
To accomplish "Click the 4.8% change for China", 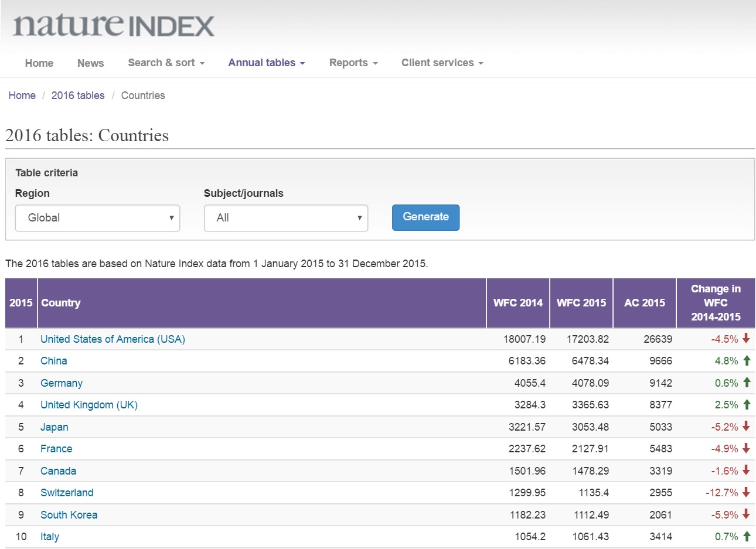I will pos(727,361).
